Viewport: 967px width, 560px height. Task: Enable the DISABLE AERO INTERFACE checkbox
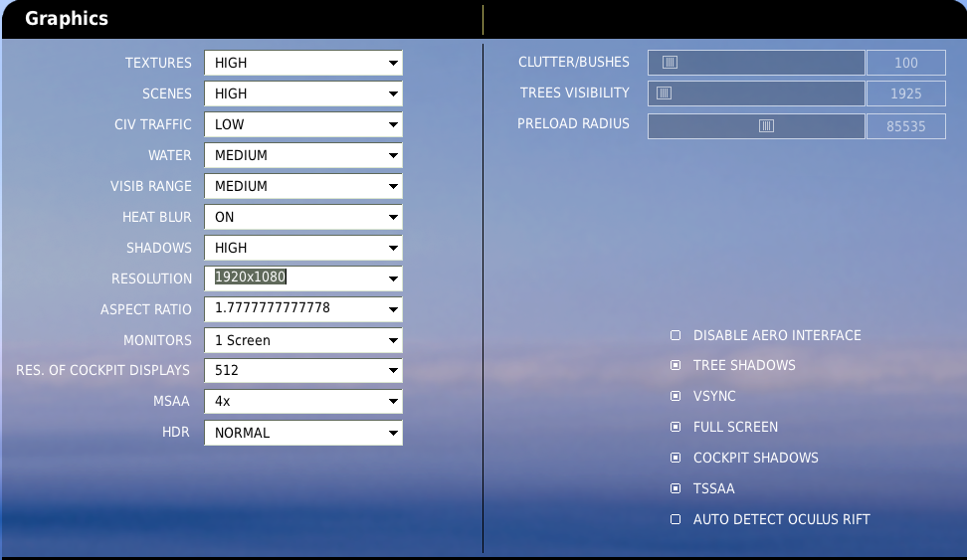[676, 335]
